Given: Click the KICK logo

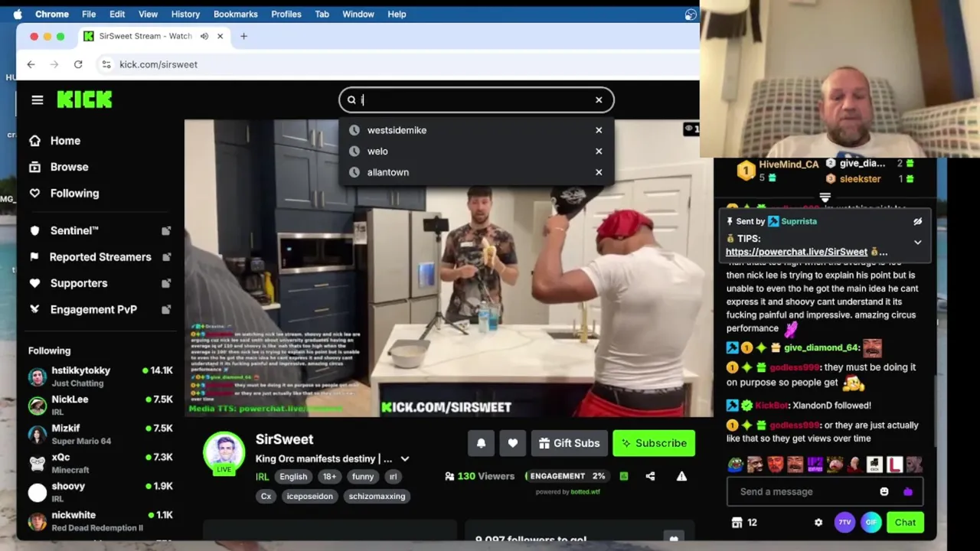Looking at the screenshot, I should coord(84,99).
